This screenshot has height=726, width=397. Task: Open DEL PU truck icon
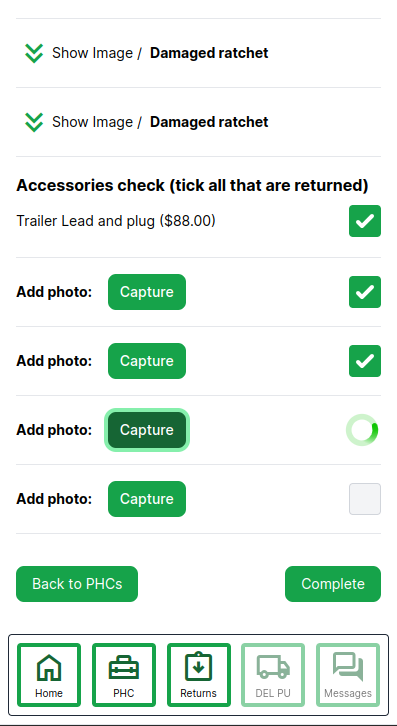273,675
